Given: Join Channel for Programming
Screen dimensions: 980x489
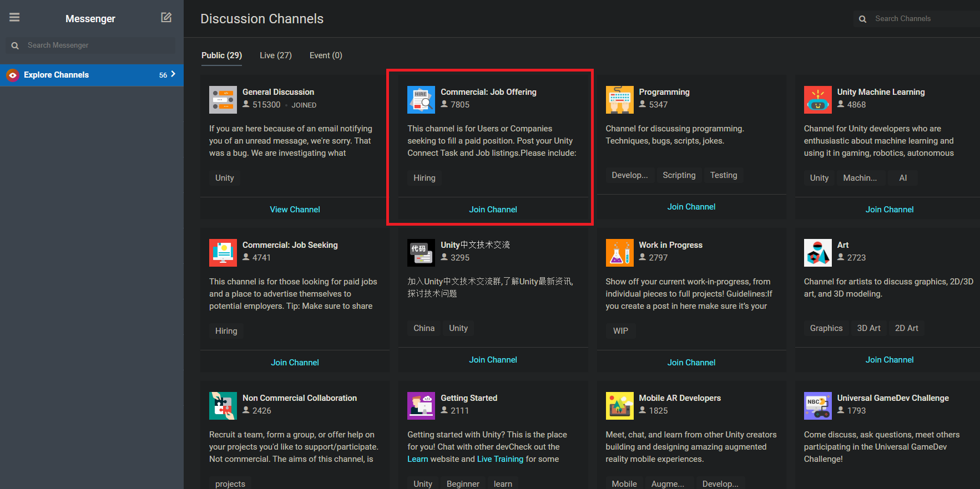Looking at the screenshot, I should point(691,207).
